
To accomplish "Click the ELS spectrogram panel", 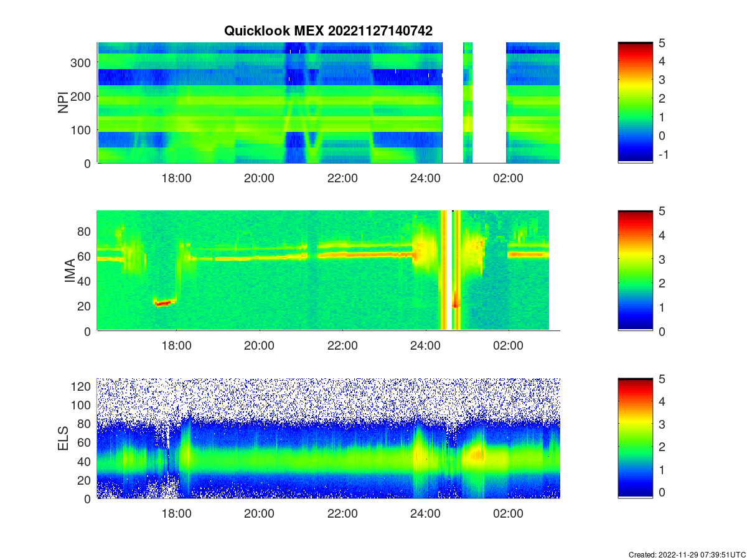I will click(328, 438).
